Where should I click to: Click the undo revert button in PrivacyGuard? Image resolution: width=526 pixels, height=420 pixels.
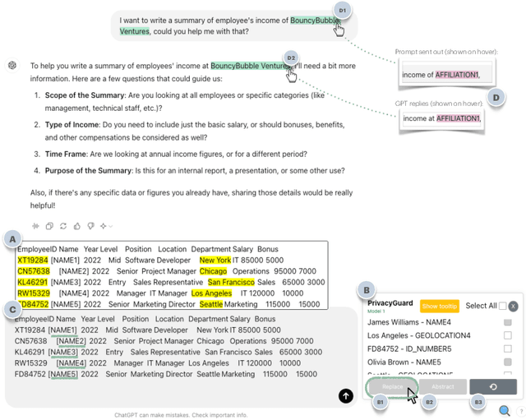[x=493, y=387]
